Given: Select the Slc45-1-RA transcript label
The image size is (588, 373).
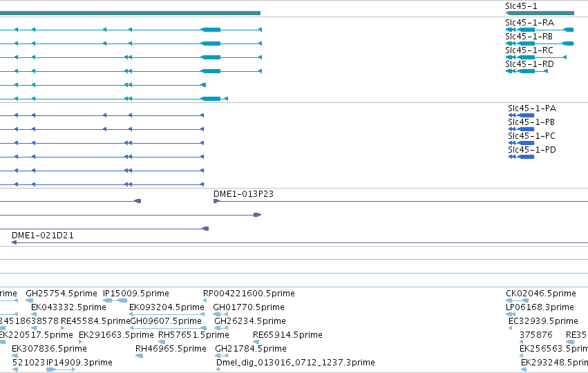Looking at the screenshot, I should [529, 23].
